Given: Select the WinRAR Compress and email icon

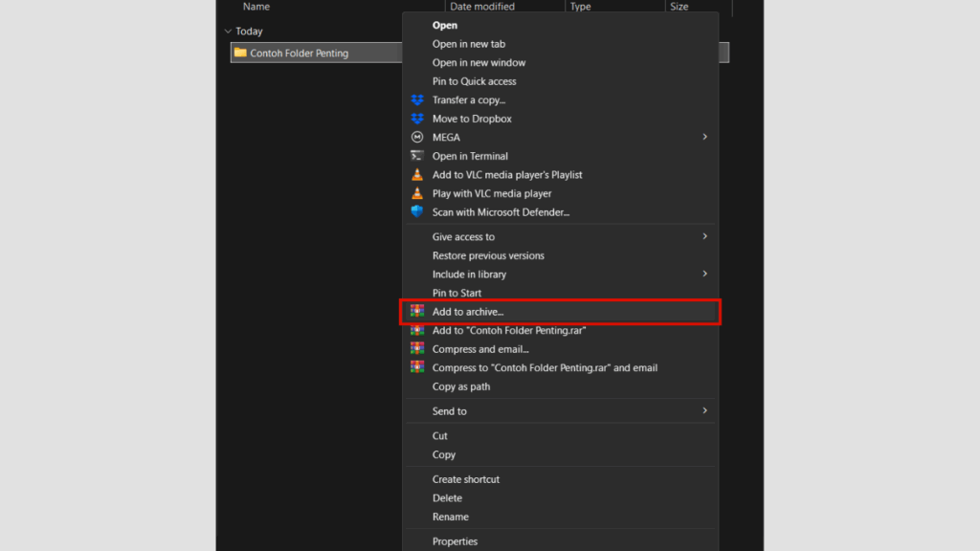Looking at the screenshot, I should (417, 349).
